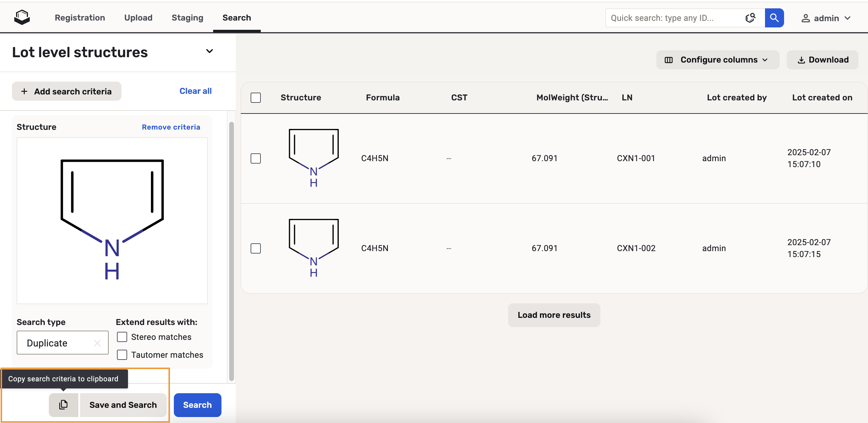868x423 pixels.
Task: Click the 2025-02-07 15:07:10 date cell
Action: [x=809, y=158]
